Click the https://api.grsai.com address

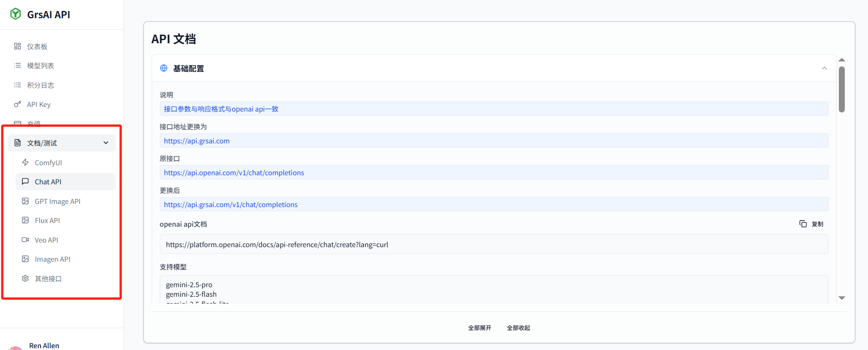[197, 141]
